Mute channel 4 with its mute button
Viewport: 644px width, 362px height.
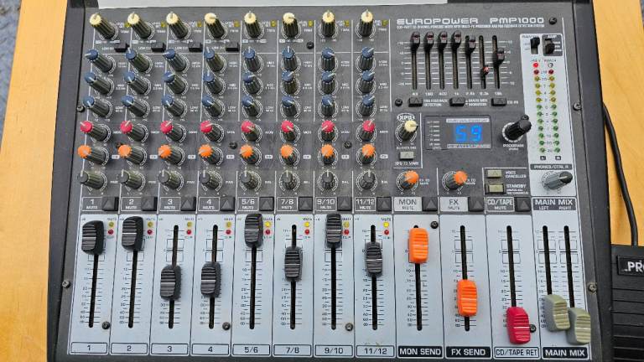coord(227,204)
